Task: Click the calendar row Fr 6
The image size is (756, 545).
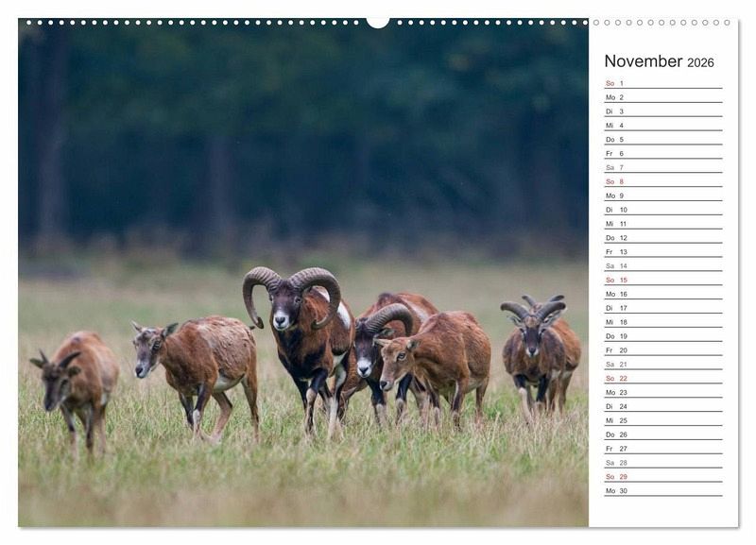Action: tap(663, 153)
